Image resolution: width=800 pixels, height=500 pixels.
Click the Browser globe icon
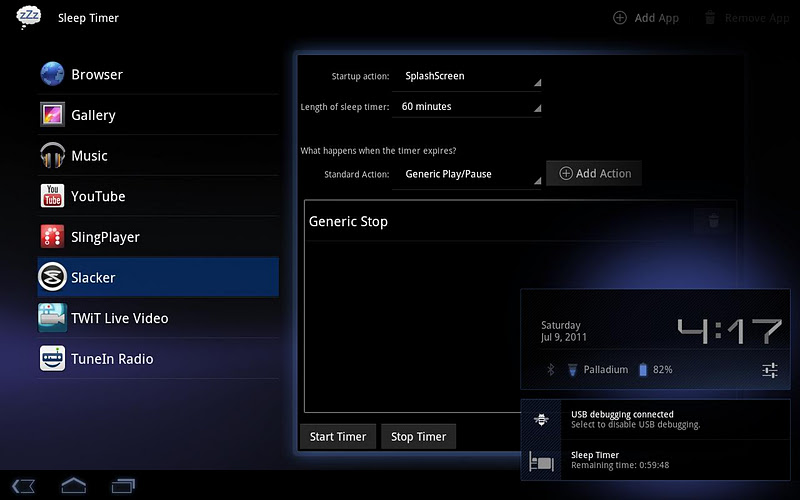tap(53, 74)
